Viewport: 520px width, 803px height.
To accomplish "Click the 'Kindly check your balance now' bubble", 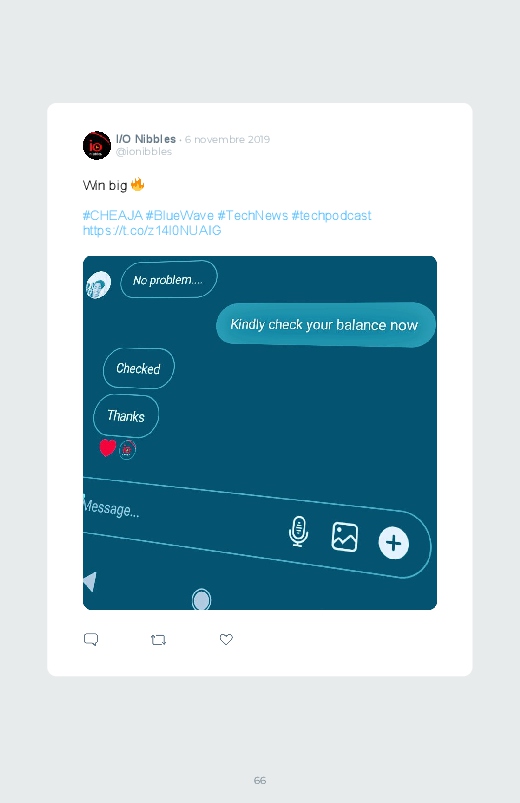I will coord(326,325).
